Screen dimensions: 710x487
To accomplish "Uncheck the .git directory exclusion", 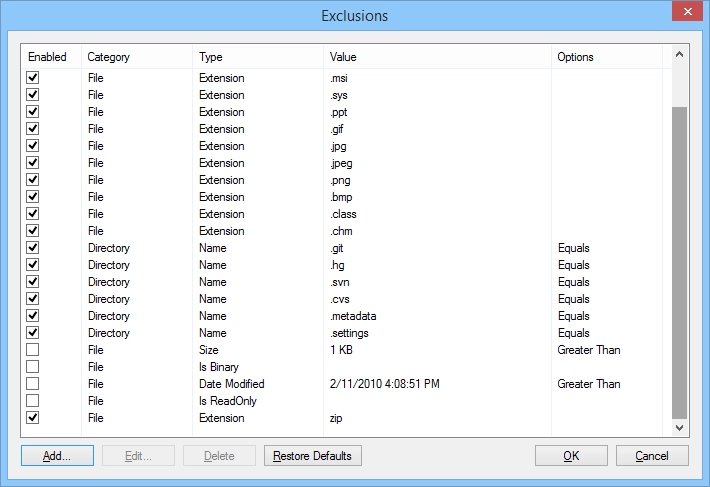I will tap(33, 248).
